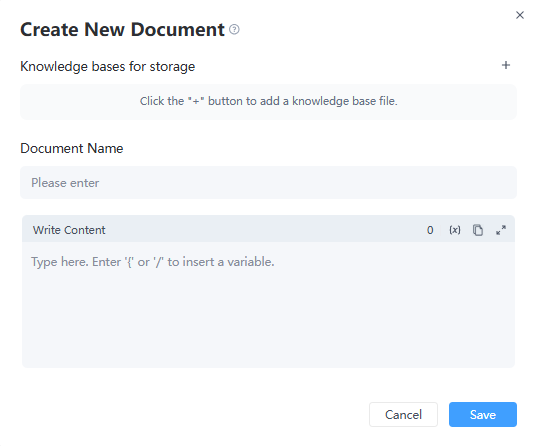The width and height of the screenshot is (537, 446).
Task: Close the Create New Document dialog
Action: click(520, 15)
